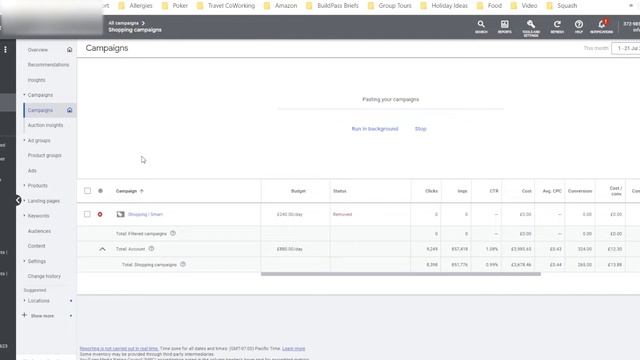Expand Settings section

[x=24, y=261]
